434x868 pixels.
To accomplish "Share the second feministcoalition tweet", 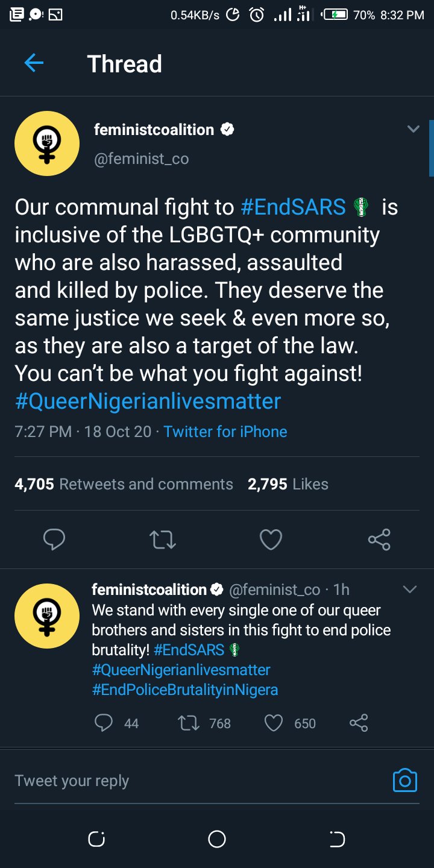I will [x=359, y=723].
